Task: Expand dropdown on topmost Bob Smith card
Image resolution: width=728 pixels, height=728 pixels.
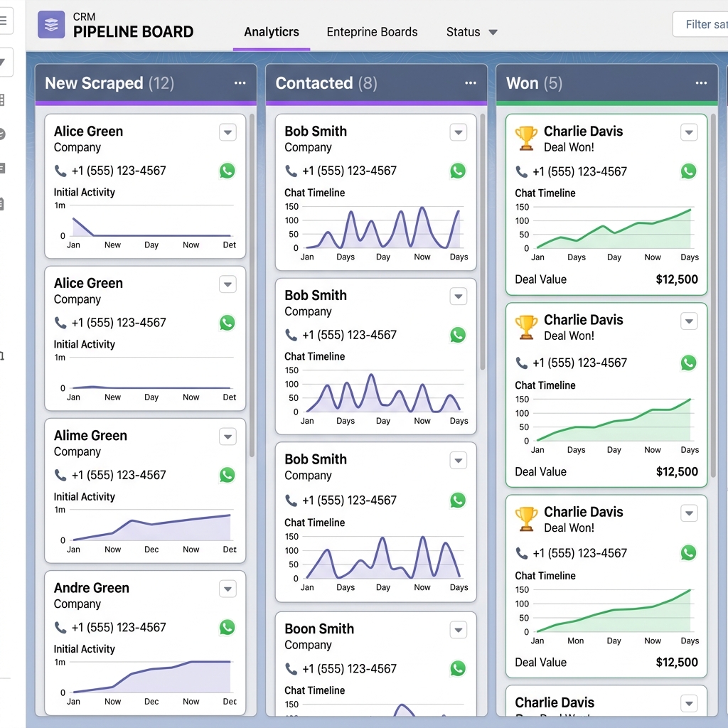Action: click(459, 132)
